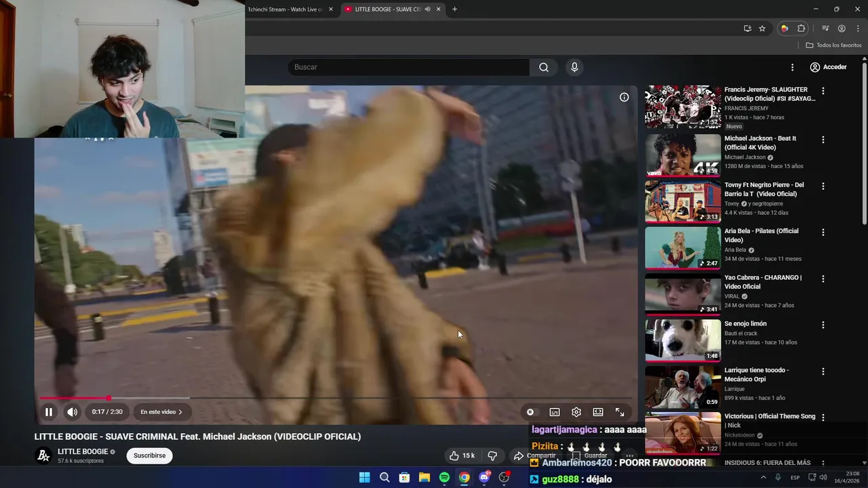868x488 pixels.
Task: Open Windows taskbar search
Action: click(384, 477)
